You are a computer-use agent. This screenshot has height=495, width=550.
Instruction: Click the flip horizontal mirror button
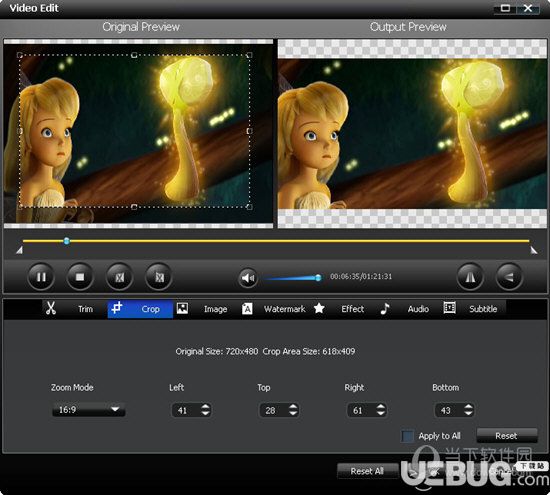tap(470, 277)
